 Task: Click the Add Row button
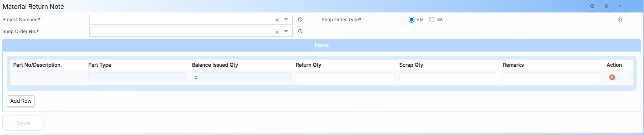[21, 101]
